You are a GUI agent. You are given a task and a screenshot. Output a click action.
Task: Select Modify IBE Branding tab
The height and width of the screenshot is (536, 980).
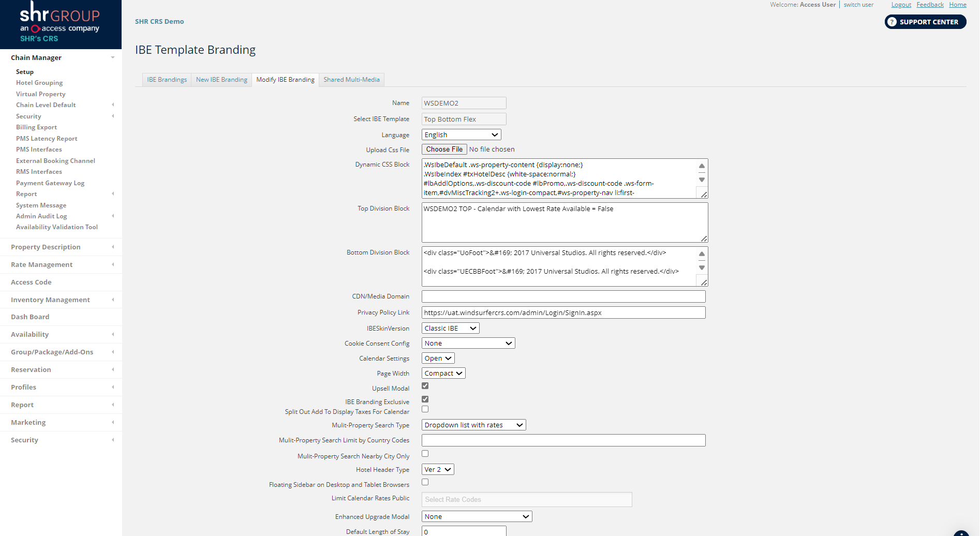pyautogui.click(x=285, y=80)
